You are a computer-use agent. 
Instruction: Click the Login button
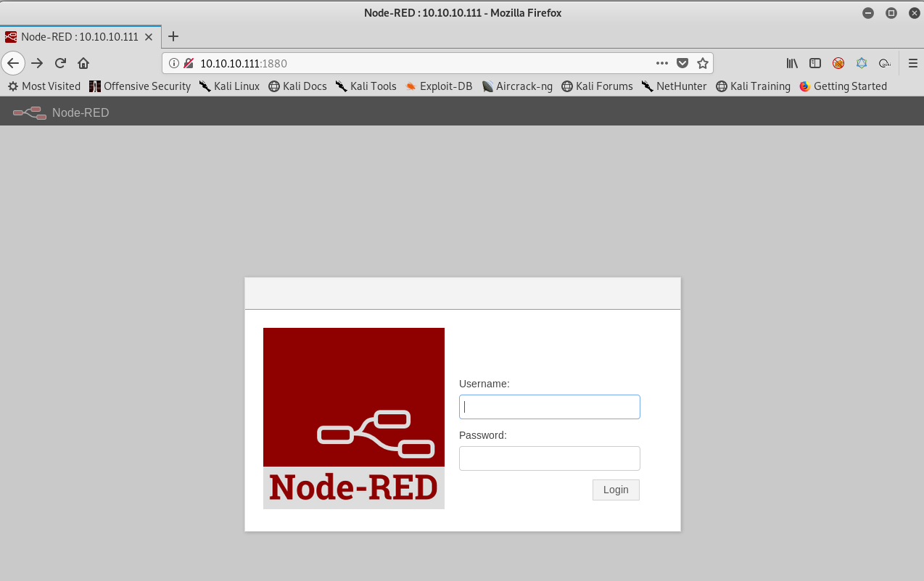point(616,490)
